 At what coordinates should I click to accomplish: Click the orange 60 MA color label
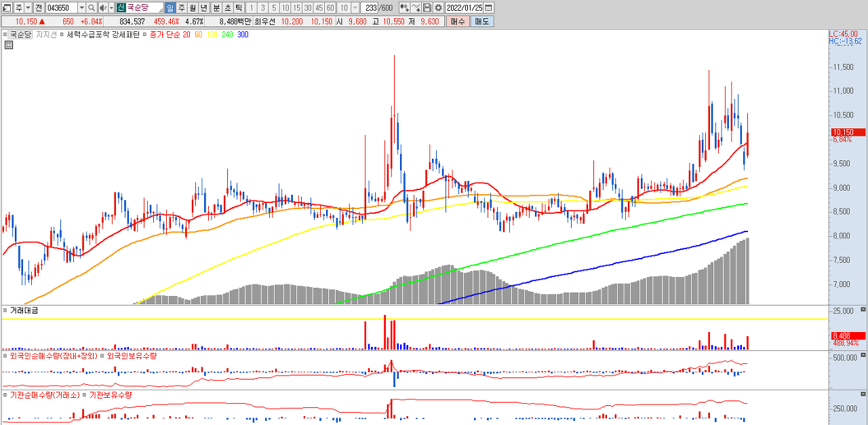coord(199,34)
